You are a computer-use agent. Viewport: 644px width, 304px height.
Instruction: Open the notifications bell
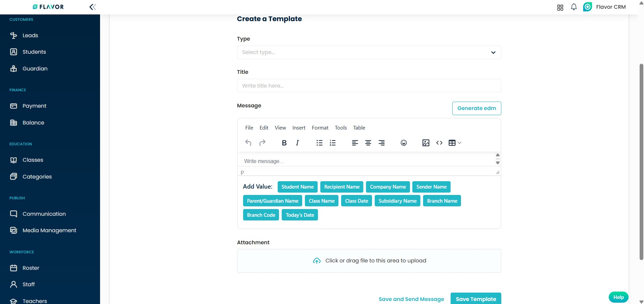coord(574,7)
